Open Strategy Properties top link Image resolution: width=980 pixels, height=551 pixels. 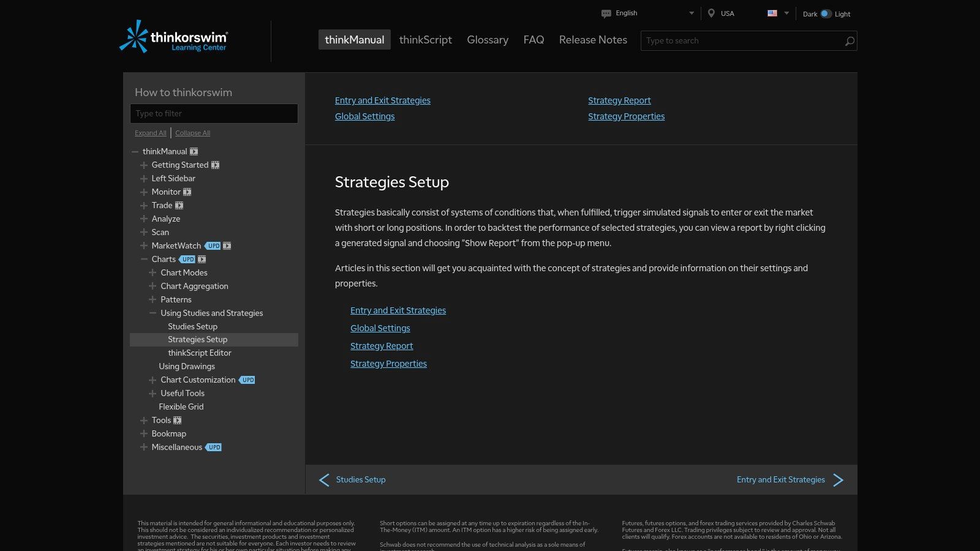627,116
